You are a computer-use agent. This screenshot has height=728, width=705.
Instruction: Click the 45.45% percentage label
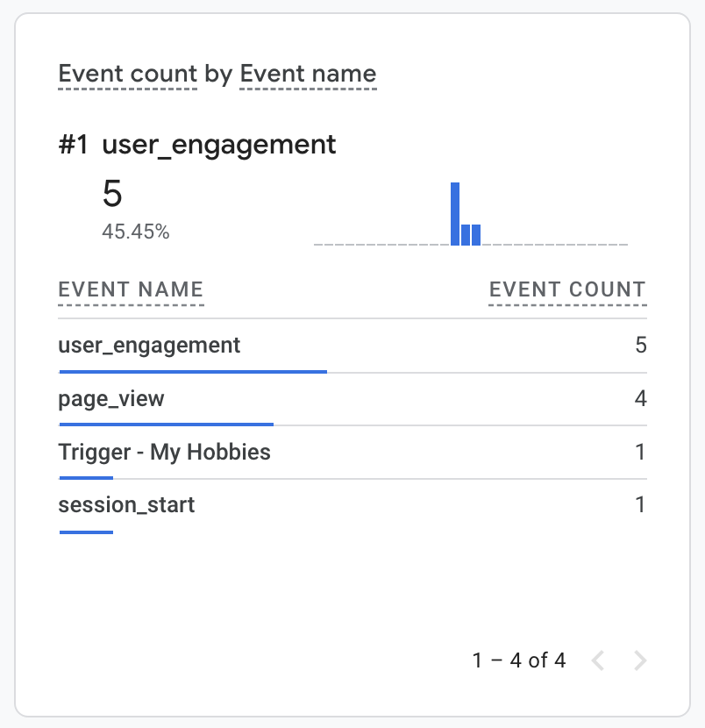[x=136, y=232]
